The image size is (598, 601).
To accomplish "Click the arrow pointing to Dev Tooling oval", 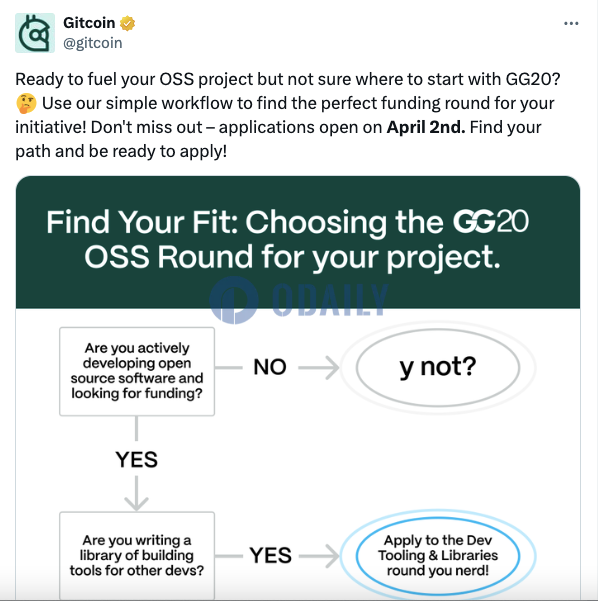I will (x=319, y=555).
